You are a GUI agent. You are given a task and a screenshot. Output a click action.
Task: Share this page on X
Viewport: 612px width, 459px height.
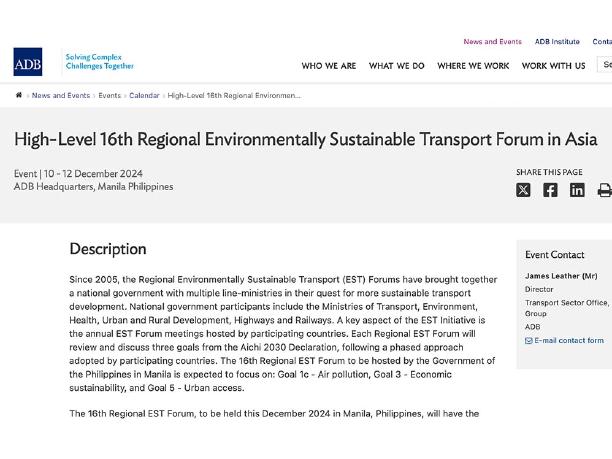pos(523,190)
